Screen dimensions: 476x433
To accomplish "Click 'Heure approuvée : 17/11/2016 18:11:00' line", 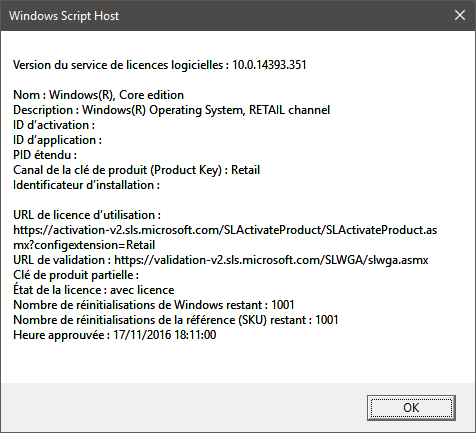I will pos(114,335).
